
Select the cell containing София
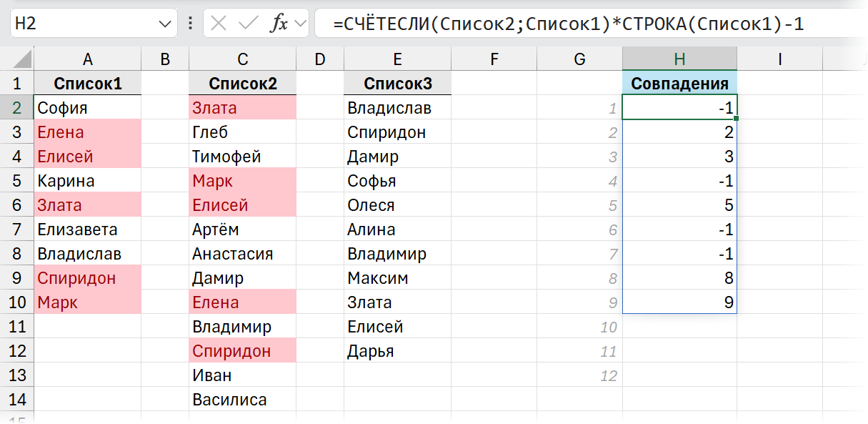(87, 108)
